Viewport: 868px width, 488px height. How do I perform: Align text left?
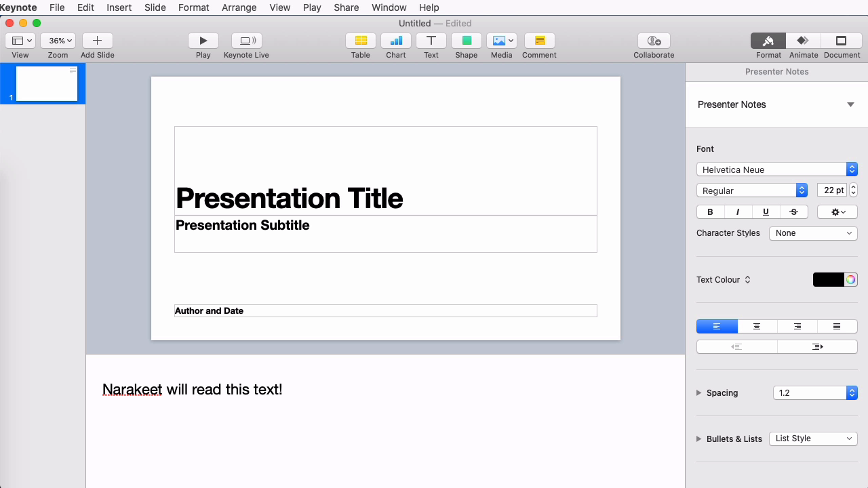coord(717,327)
